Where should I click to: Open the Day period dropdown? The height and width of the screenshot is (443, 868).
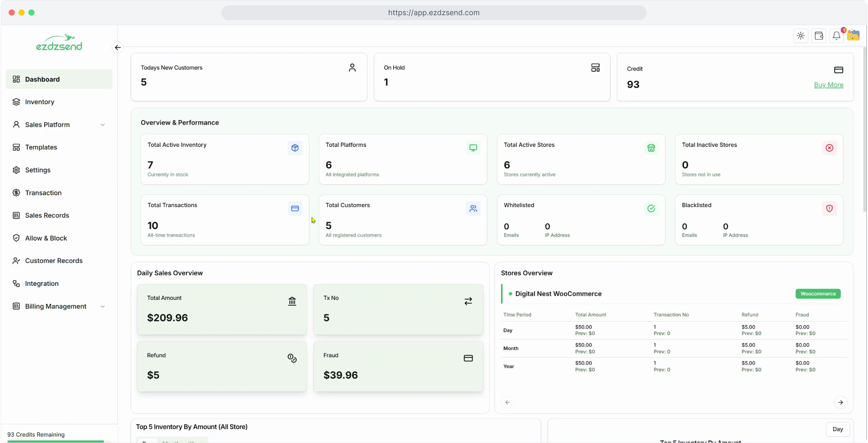click(838, 429)
